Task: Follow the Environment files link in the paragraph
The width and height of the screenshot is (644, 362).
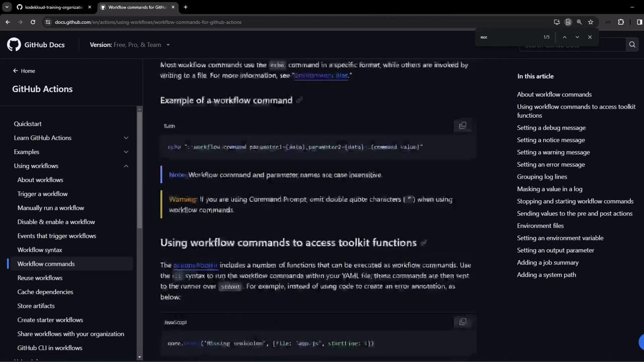Action: pos(321,75)
